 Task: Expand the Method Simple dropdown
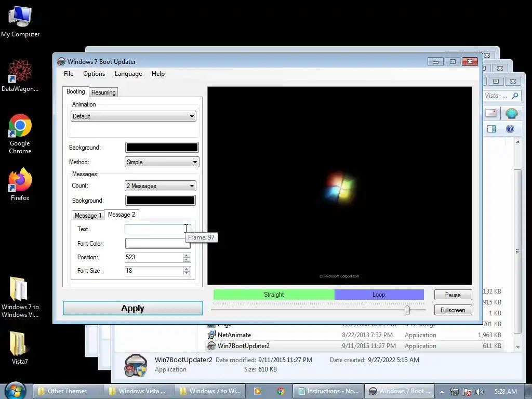(x=162, y=162)
